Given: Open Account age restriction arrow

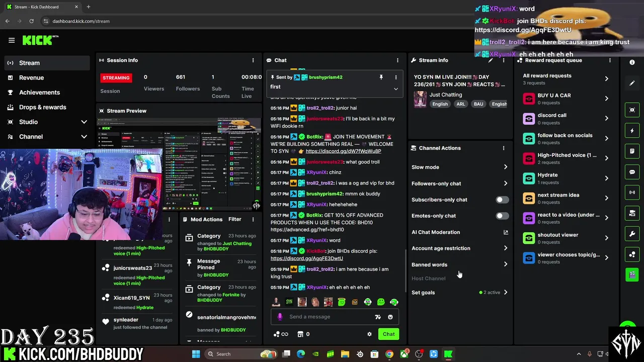Looking at the screenshot, I should (506, 248).
